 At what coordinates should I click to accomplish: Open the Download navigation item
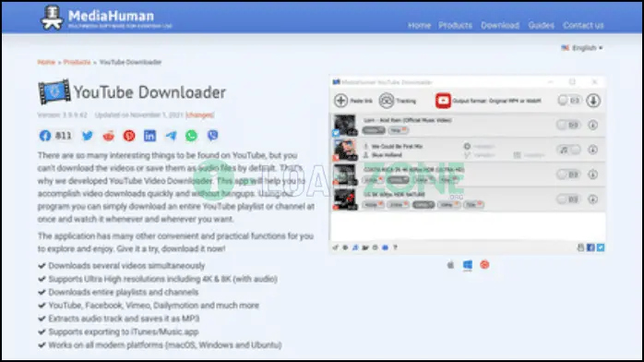500,26
